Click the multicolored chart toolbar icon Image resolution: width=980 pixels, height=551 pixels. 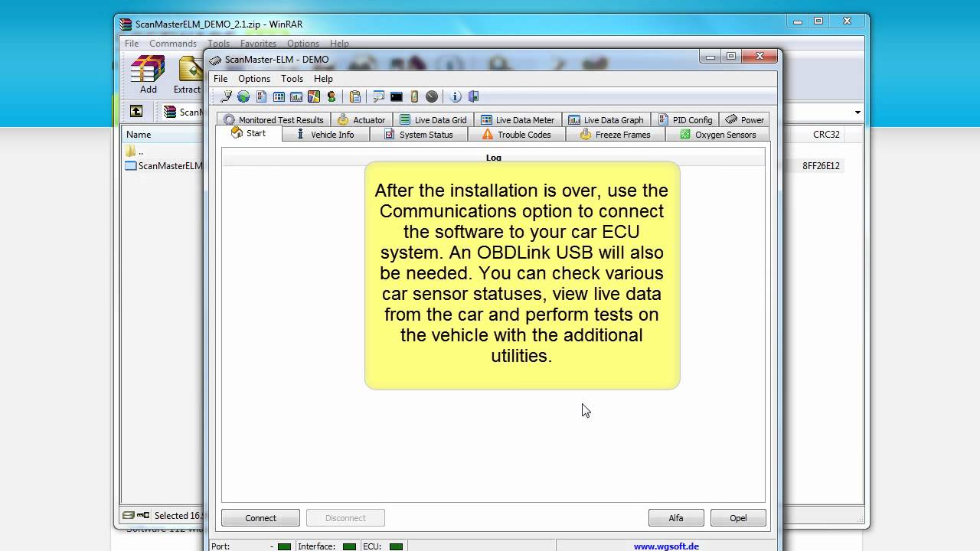point(314,96)
